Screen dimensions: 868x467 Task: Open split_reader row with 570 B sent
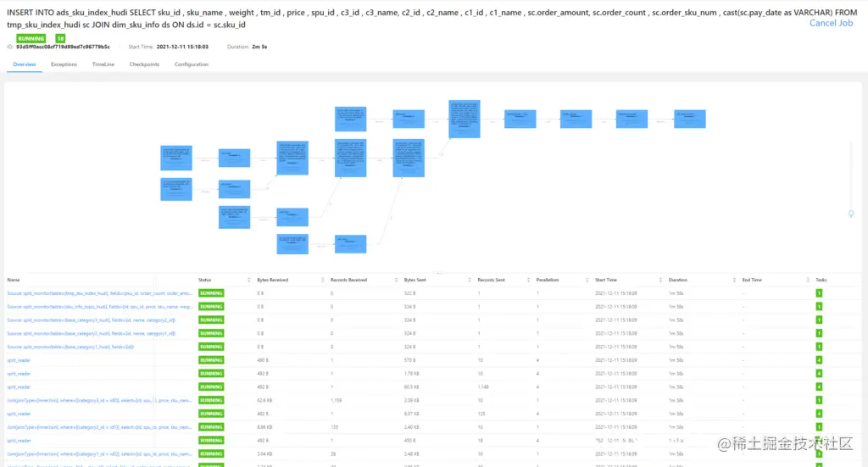(x=19, y=360)
